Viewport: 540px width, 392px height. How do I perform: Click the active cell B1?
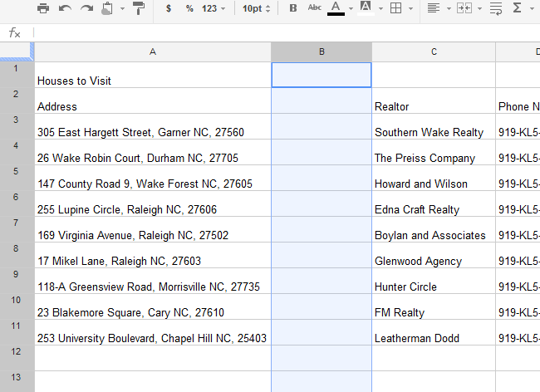pyautogui.click(x=322, y=75)
